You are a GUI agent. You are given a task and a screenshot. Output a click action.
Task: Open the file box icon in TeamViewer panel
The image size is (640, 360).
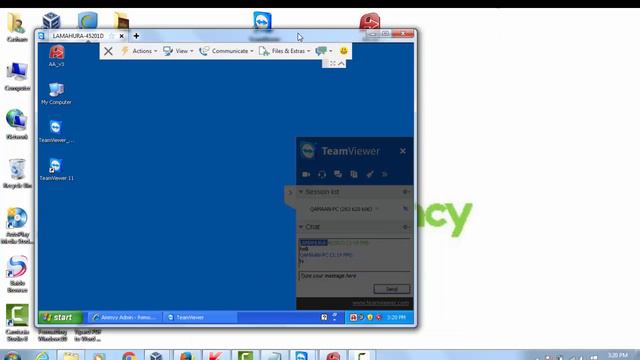[x=354, y=174]
